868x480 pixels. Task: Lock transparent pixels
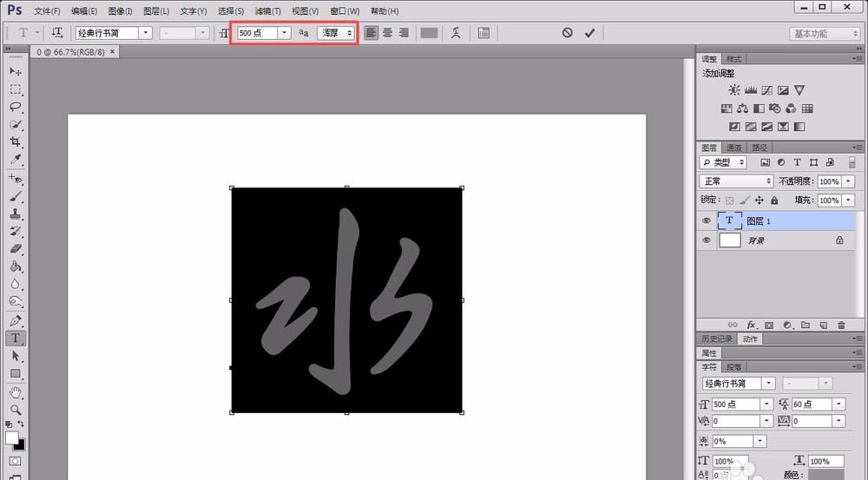tap(730, 201)
